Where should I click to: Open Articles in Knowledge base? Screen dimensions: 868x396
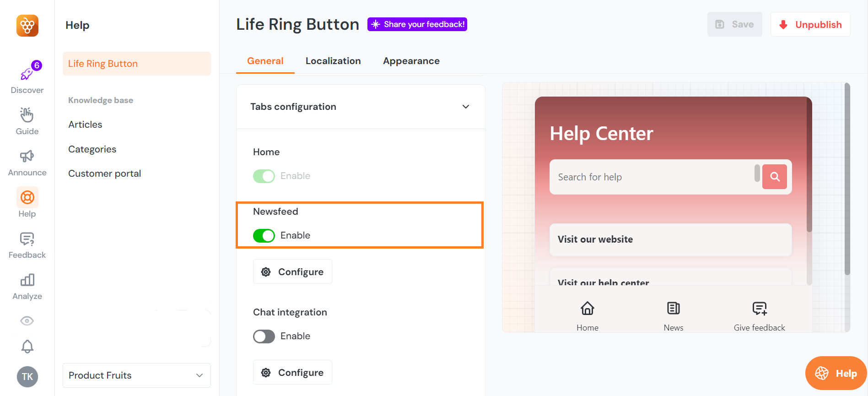(x=85, y=125)
